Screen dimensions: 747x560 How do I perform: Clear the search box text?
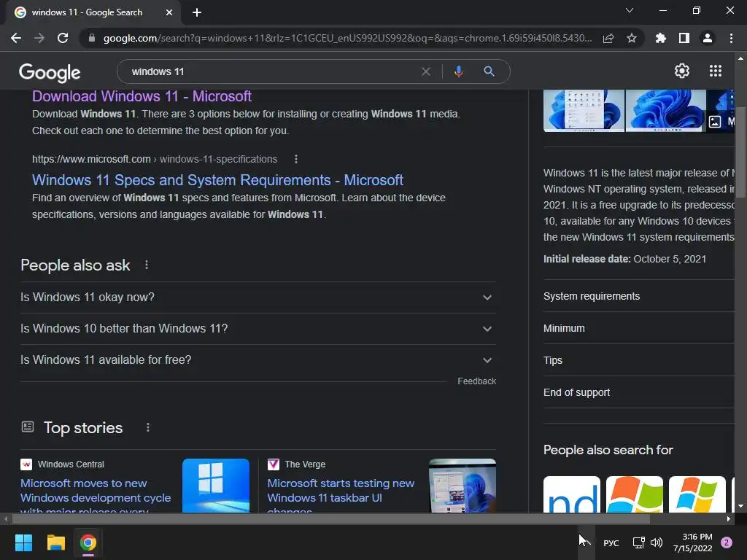[426, 71]
